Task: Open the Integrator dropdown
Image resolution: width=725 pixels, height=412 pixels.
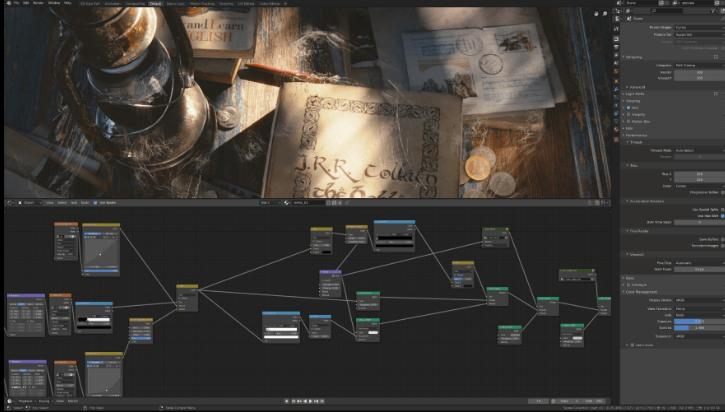Action: [x=699, y=65]
